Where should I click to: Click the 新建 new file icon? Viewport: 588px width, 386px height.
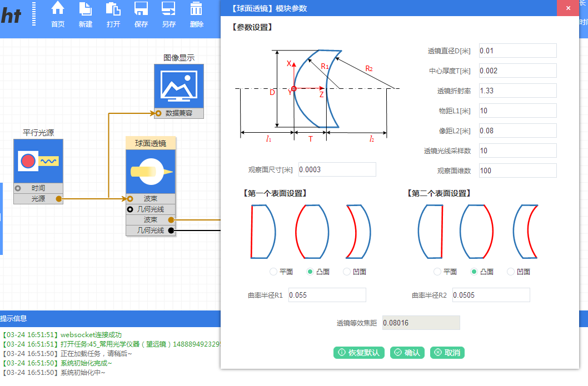[x=85, y=8]
